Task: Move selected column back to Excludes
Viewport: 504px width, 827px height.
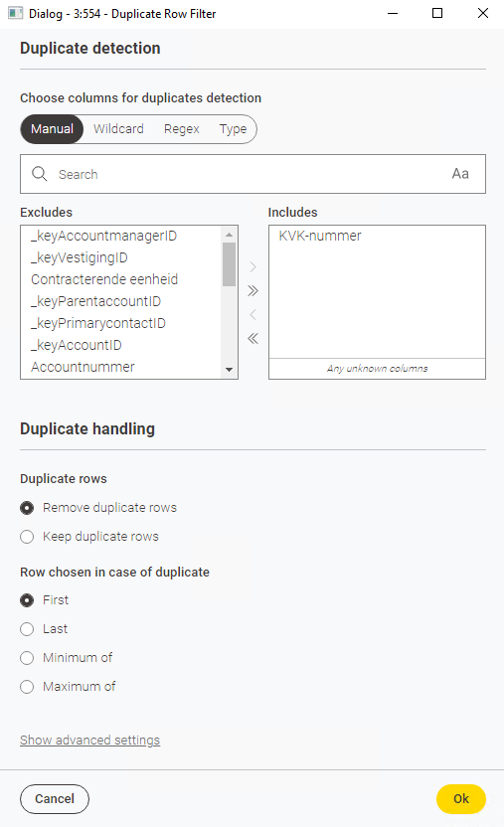Action: pos(253,315)
